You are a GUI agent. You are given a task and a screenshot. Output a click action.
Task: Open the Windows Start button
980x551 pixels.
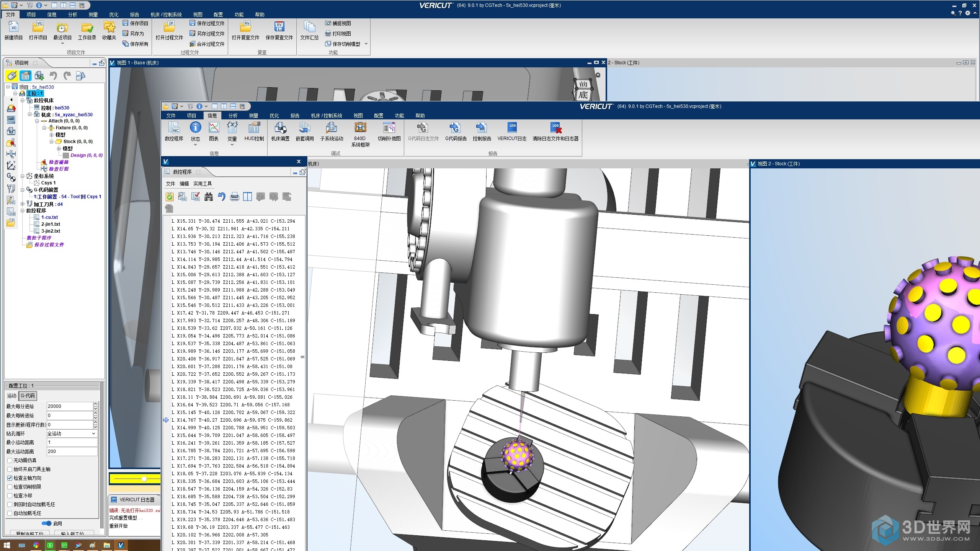pos(7,545)
